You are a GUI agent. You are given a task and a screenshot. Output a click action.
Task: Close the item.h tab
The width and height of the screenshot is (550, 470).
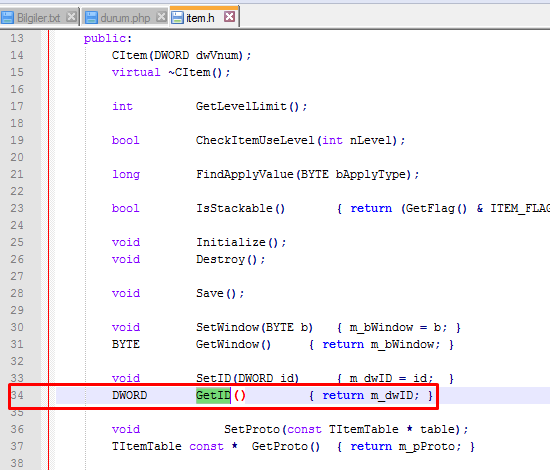tap(229, 16)
